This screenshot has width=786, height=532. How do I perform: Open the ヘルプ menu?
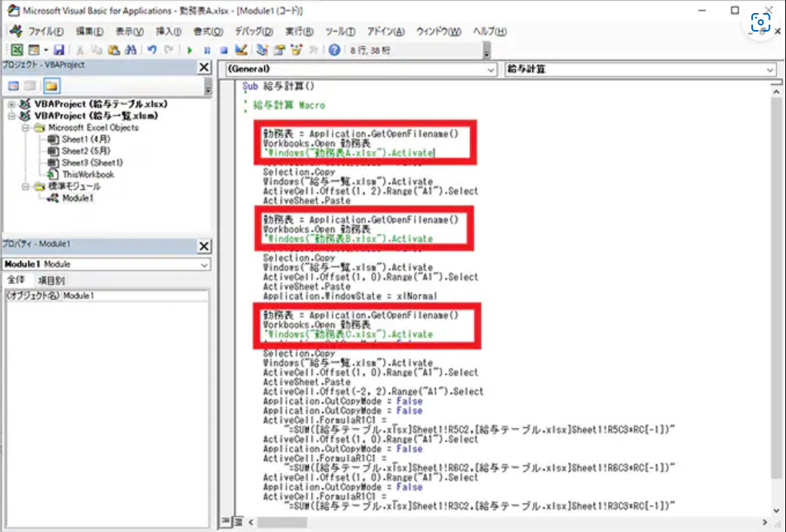(x=489, y=31)
